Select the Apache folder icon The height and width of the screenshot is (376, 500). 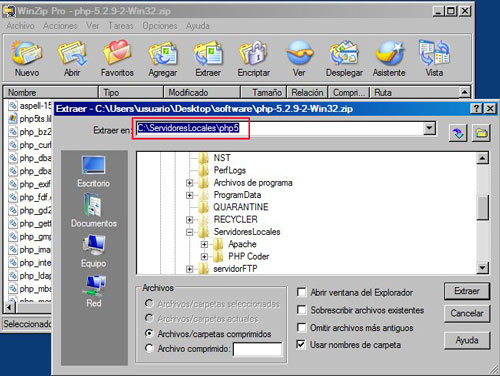[218, 244]
